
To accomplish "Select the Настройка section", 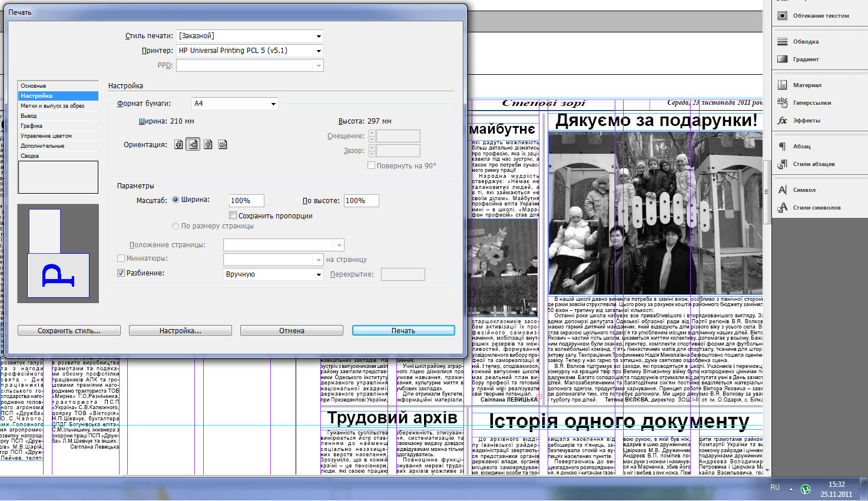I will (x=58, y=96).
